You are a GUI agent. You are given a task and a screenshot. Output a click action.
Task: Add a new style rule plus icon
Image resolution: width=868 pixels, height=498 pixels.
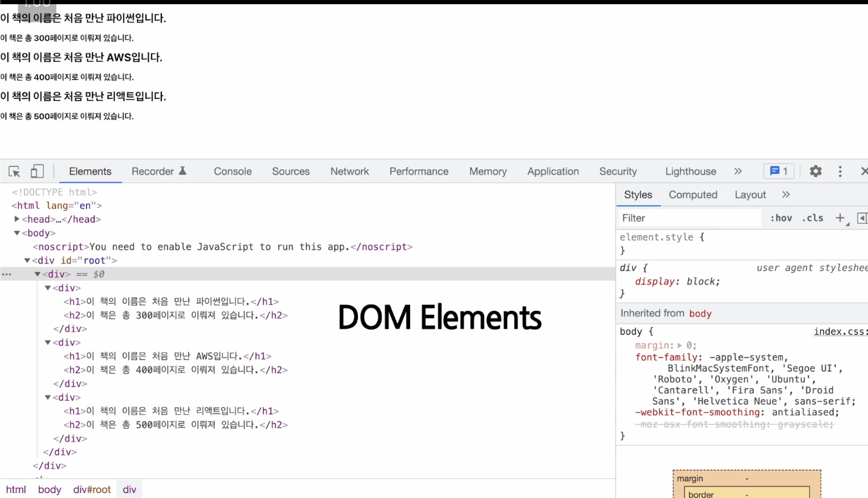(840, 218)
